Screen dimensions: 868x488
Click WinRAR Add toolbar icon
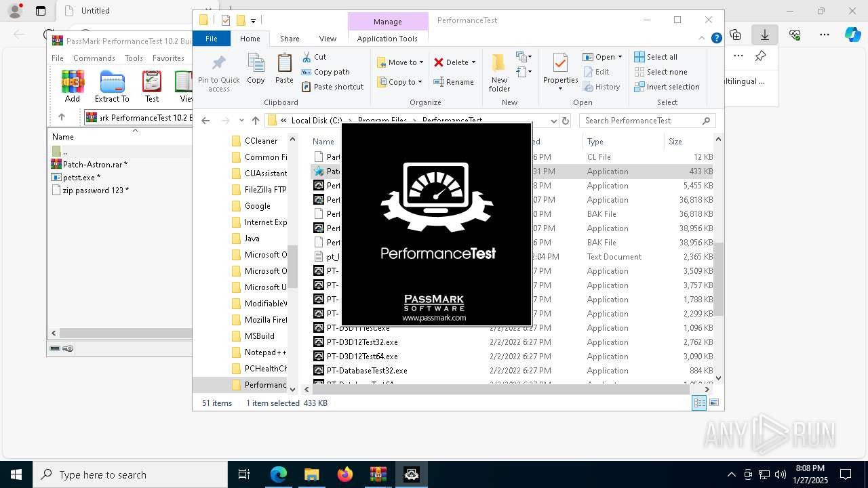click(73, 86)
